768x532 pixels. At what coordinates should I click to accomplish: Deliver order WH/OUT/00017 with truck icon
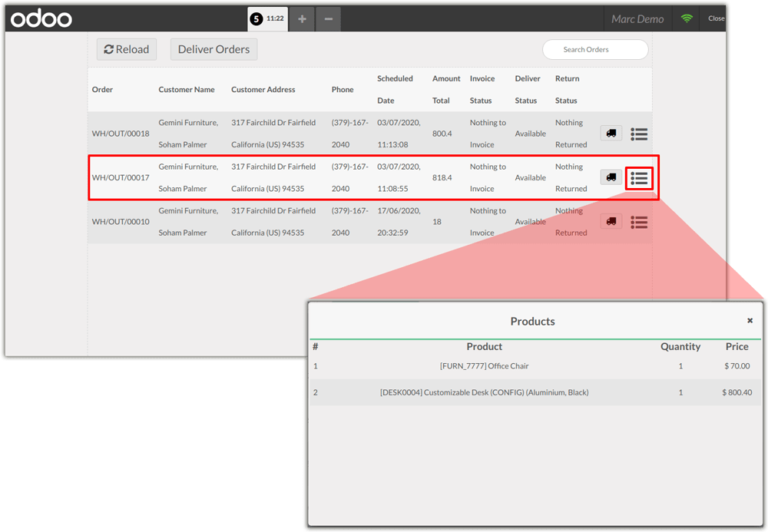point(611,177)
